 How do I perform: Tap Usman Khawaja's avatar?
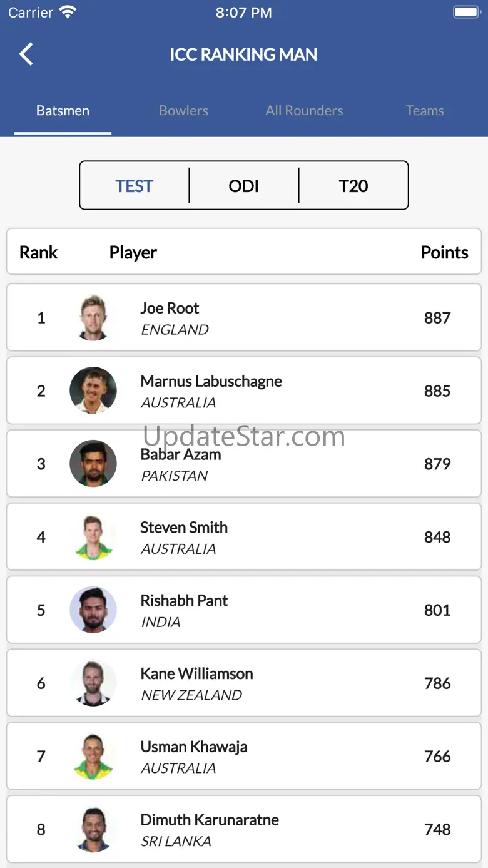click(x=93, y=757)
